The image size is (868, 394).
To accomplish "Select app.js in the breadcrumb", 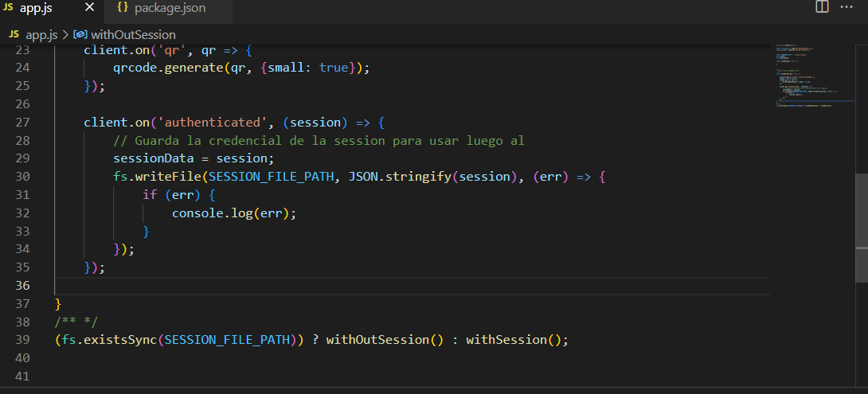I will (41, 35).
